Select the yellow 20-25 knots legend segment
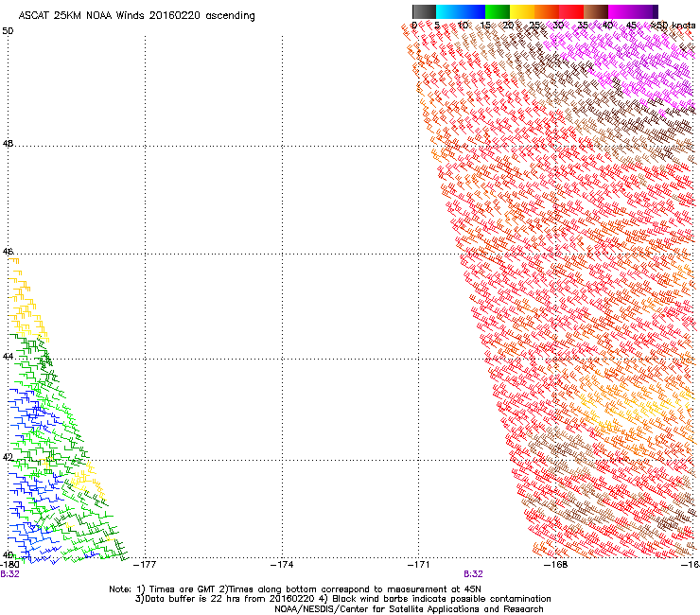 522,11
